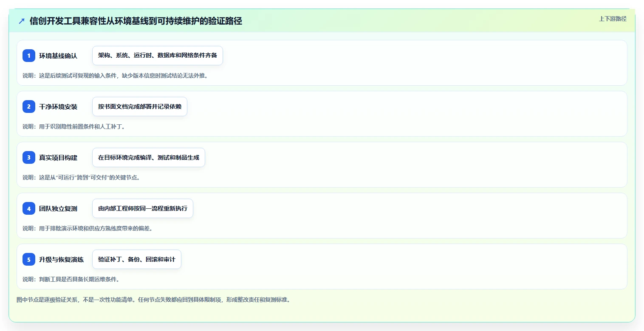Click the step 1 number badge
The height and width of the screenshot is (331, 644).
click(29, 56)
